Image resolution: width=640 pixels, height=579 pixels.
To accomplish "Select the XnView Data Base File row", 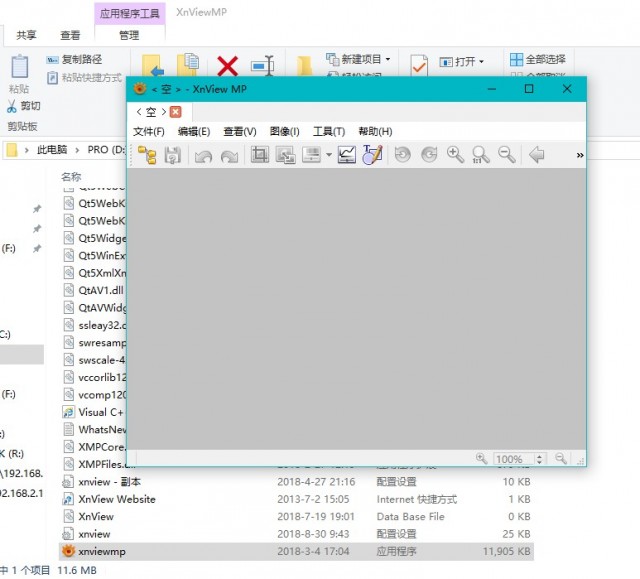I will pyautogui.click(x=296, y=517).
